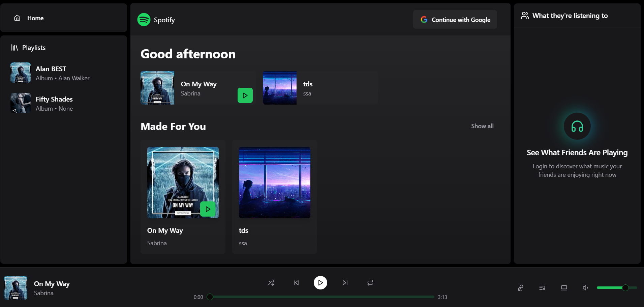Click Continue with Google button

455,20
